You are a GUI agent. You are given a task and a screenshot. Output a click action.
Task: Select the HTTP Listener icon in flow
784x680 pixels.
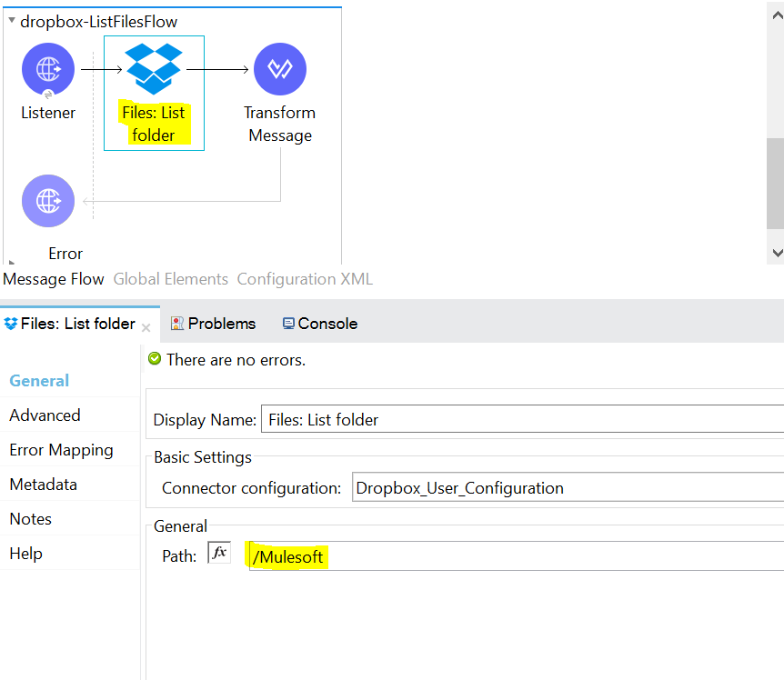tap(48, 69)
